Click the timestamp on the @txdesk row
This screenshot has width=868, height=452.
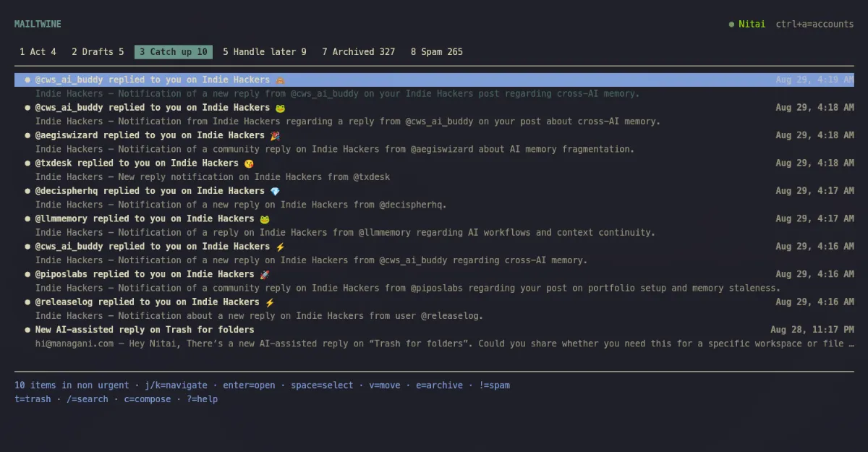coord(814,163)
